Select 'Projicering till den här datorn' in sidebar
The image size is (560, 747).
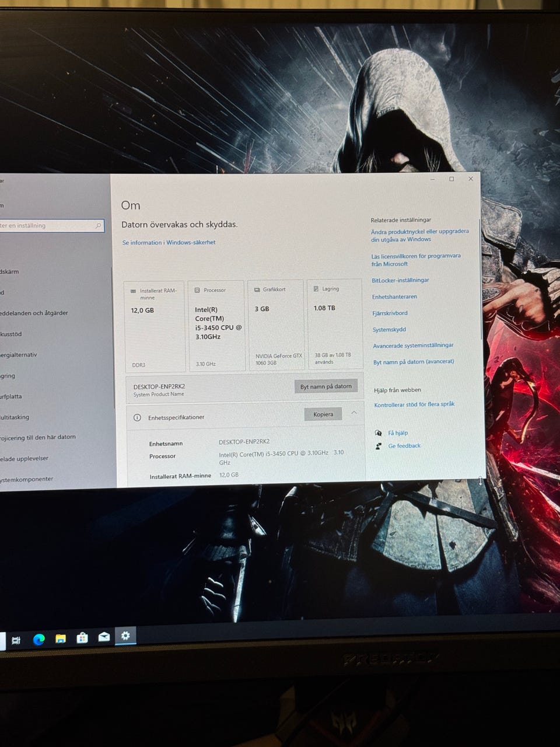(x=38, y=438)
